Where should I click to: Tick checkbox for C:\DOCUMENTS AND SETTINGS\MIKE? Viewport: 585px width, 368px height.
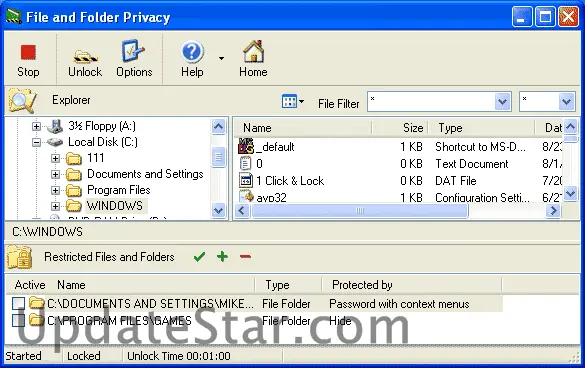pyautogui.click(x=18, y=303)
